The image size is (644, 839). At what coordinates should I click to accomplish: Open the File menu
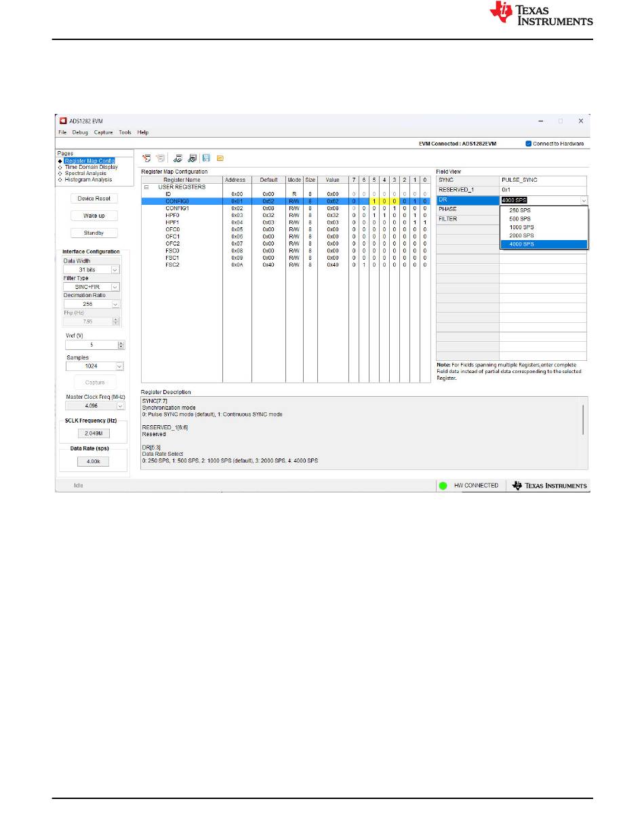(x=62, y=132)
